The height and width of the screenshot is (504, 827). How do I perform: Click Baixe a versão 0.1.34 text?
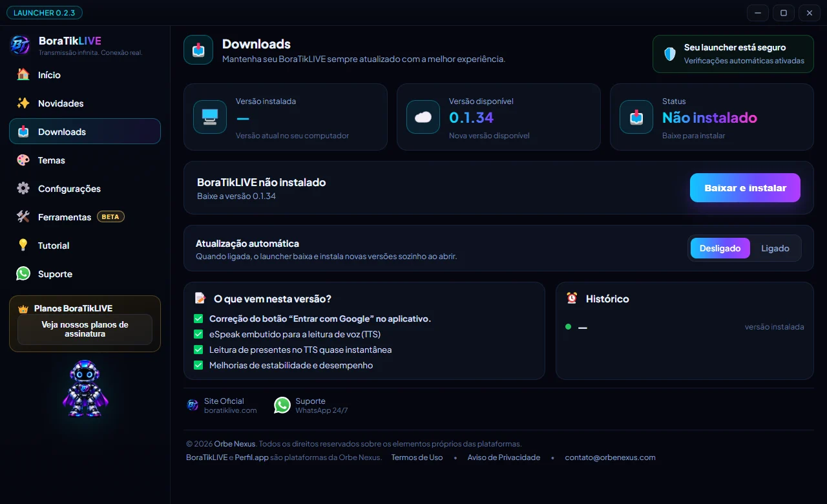click(x=236, y=196)
